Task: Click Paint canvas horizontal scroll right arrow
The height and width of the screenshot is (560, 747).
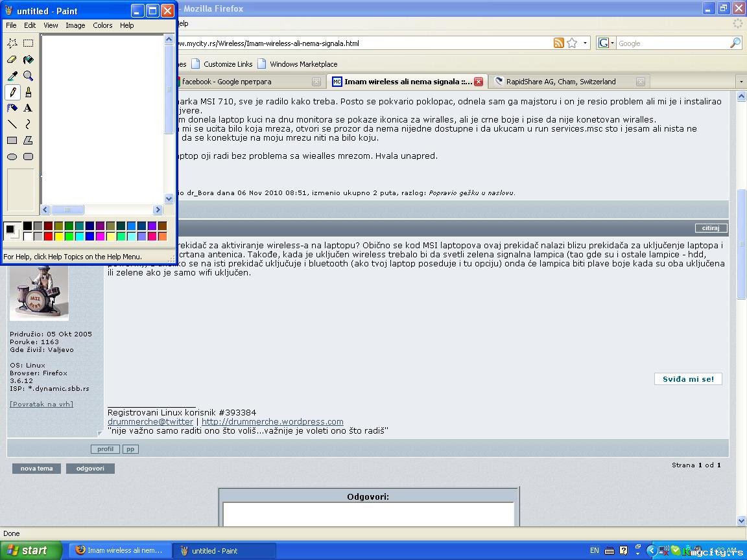Action: [158, 209]
